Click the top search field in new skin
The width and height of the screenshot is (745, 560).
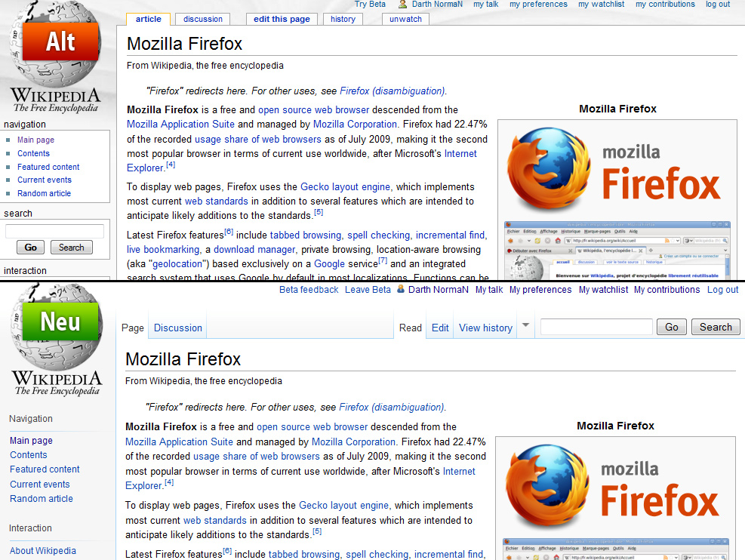click(x=596, y=327)
